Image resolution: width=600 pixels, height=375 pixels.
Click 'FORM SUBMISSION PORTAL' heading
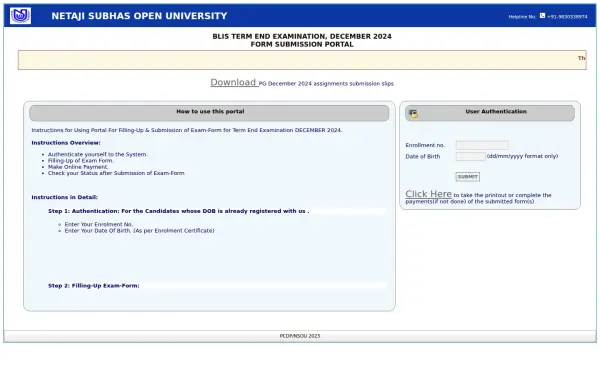(302, 44)
